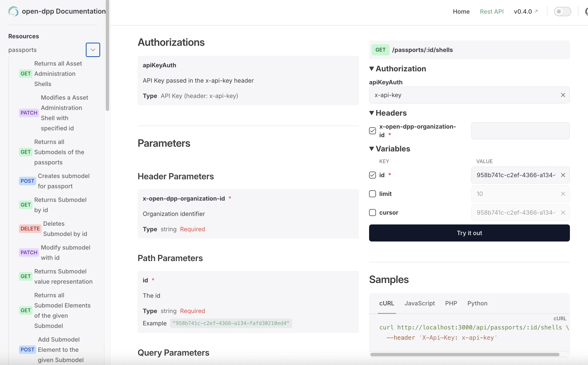Click the GET badge for Returns Submodel by id
This screenshot has height=365, width=588.
(26, 205)
